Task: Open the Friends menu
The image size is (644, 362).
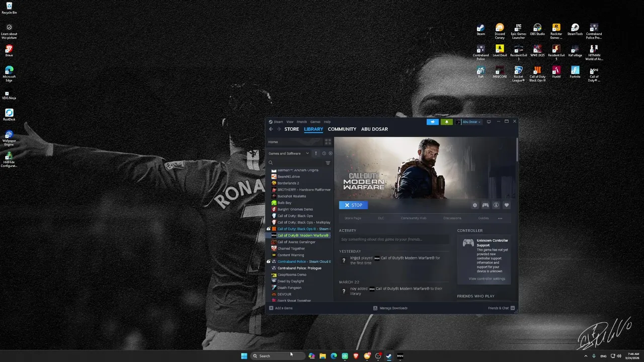Action: 301,122
